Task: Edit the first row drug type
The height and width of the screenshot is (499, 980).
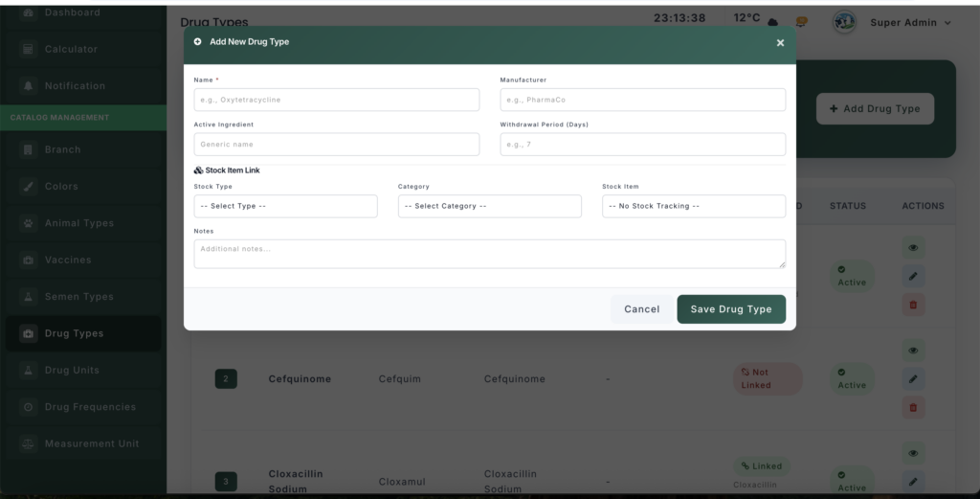Action: pyautogui.click(x=913, y=277)
